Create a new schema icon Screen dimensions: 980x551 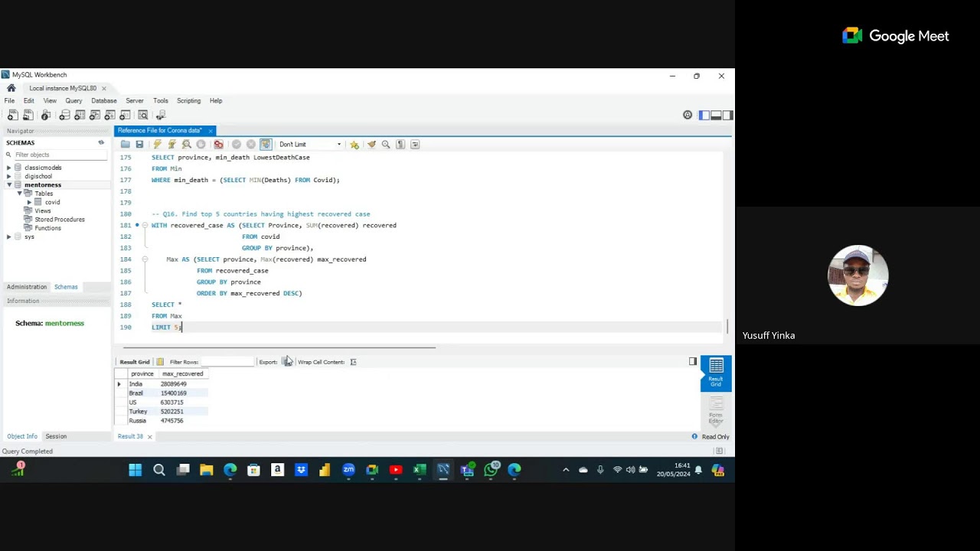pyautogui.click(x=64, y=115)
